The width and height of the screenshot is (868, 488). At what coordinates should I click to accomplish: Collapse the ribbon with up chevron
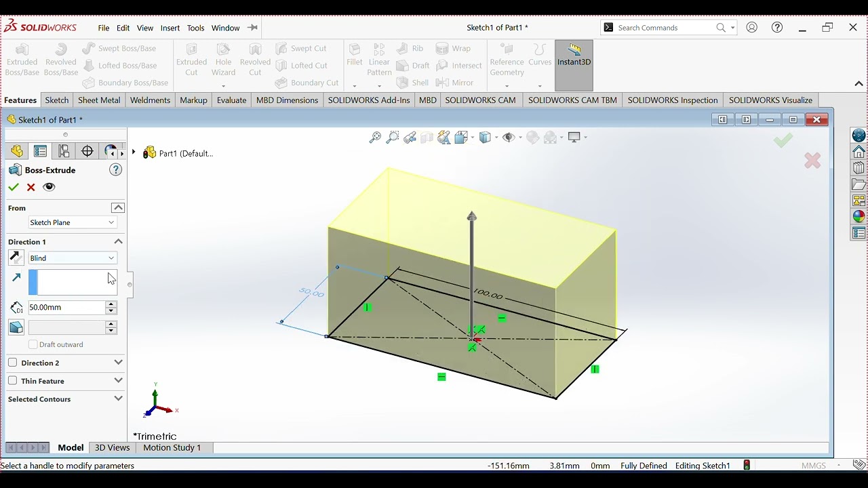(x=859, y=84)
